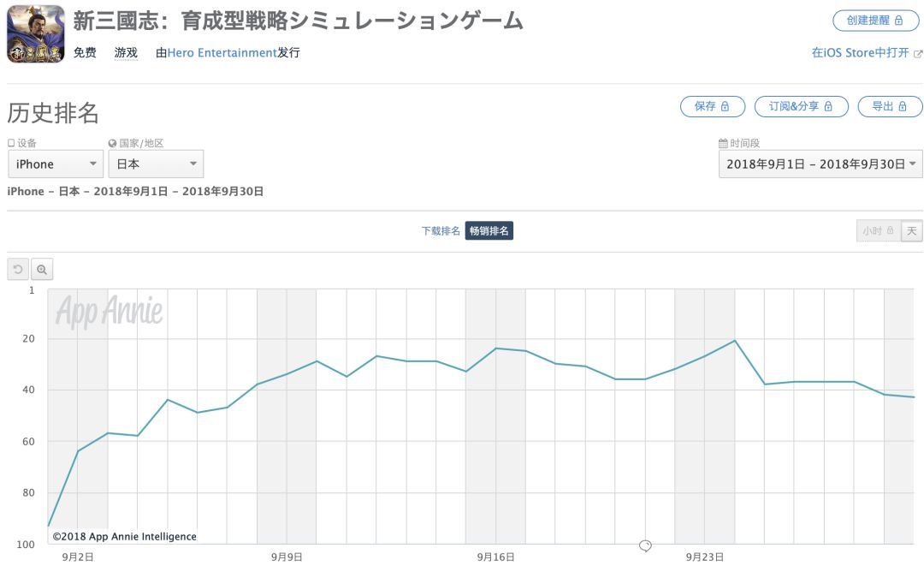Switch to 小时 (hourly) granularity
The image size is (924, 566).
[878, 231]
